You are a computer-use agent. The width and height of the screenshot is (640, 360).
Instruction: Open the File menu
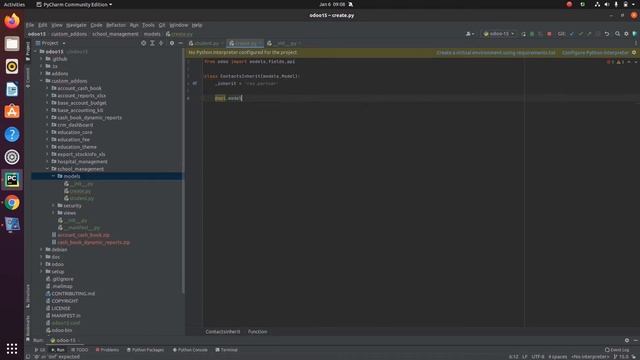point(30,25)
